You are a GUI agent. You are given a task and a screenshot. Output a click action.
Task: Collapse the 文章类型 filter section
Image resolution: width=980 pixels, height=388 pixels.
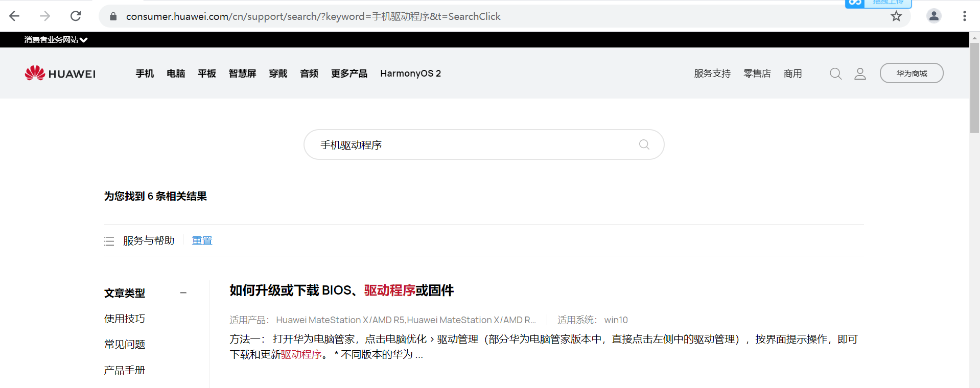pos(183,293)
